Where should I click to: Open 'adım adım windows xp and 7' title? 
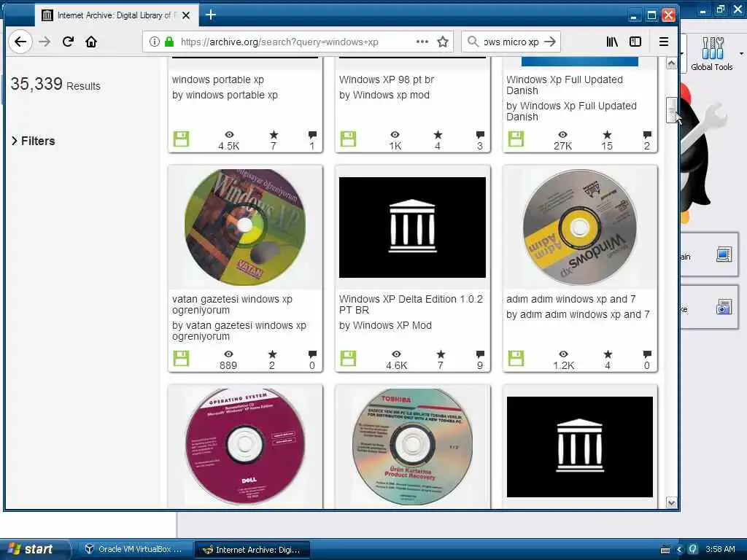click(570, 299)
